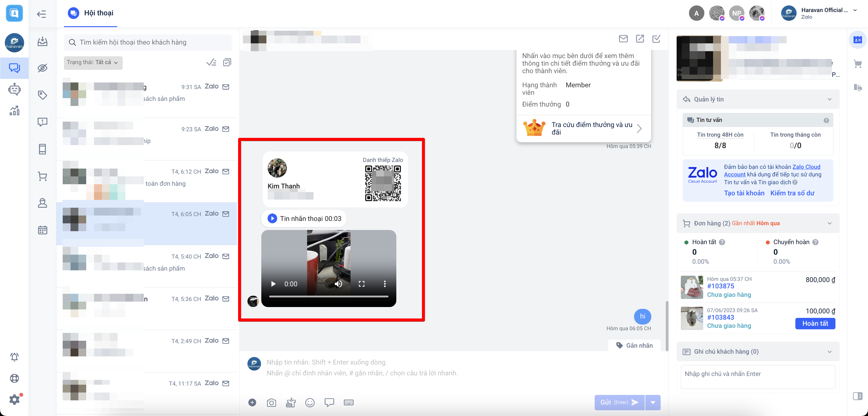Image resolution: width=868 pixels, height=416 pixels.
Task: Click the video progress bar in chat
Action: 328,296
